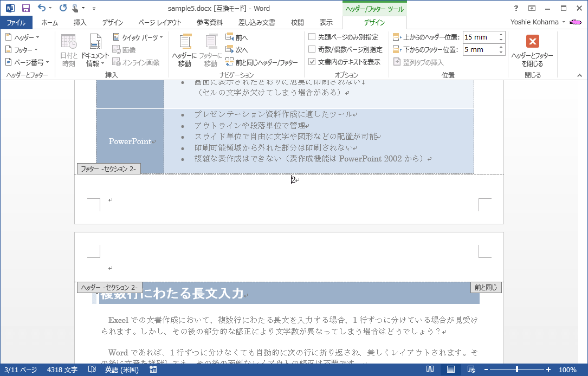Switch to the Home (ホーム) tab

coord(49,23)
